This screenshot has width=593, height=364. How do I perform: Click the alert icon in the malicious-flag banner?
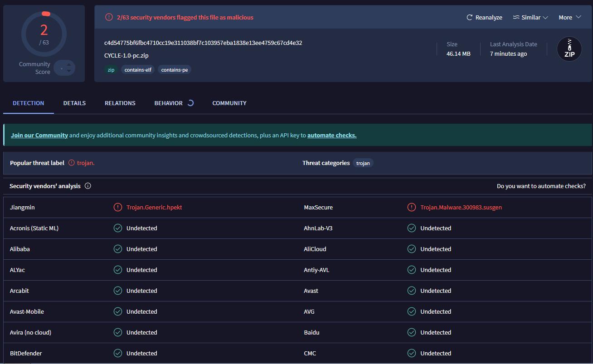point(109,17)
